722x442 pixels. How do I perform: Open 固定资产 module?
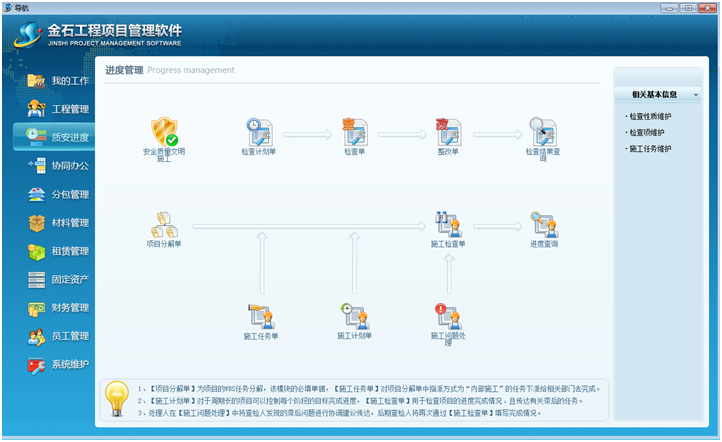(58, 279)
